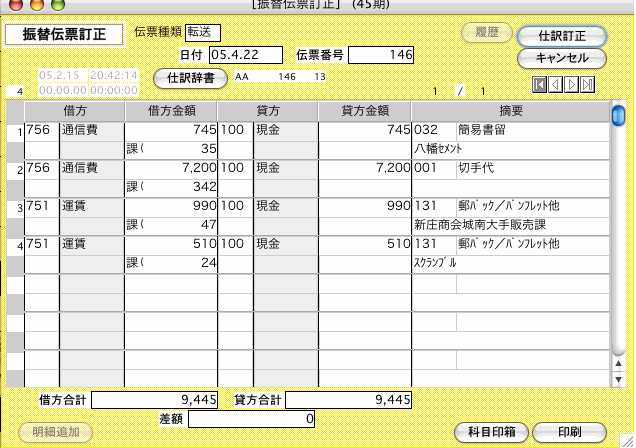Jump to last record navigation icon
Image resolution: width=636 pixels, height=448 pixels.
(588, 85)
